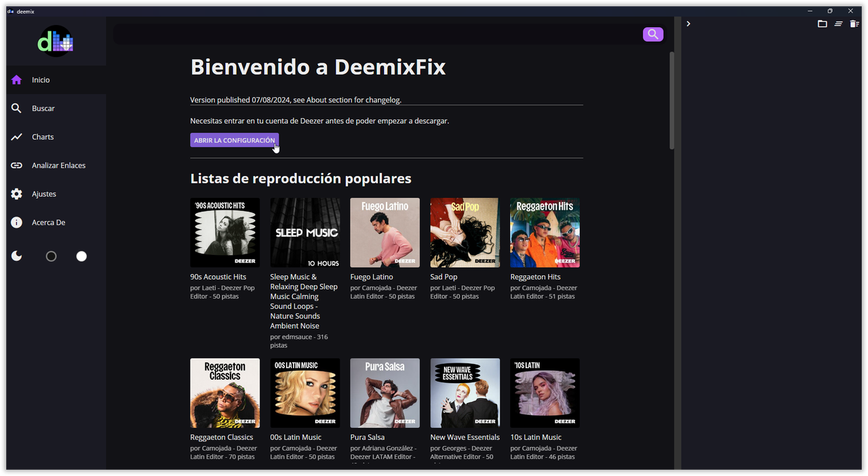Open Reggaeton Classics playlist cover
The height and width of the screenshot is (476, 868).
[225, 393]
